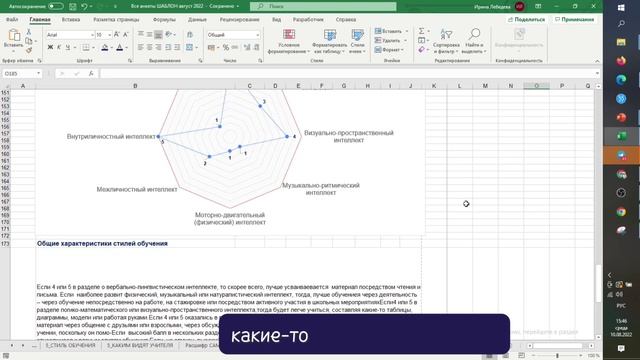The width and height of the screenshot is (640, 360).
Task: Open the Font group dialog launcher
Action: pos(130,61)
